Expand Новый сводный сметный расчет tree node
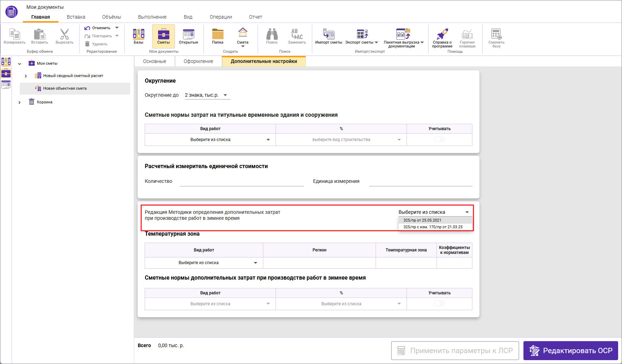 click(x=26, y=76)
